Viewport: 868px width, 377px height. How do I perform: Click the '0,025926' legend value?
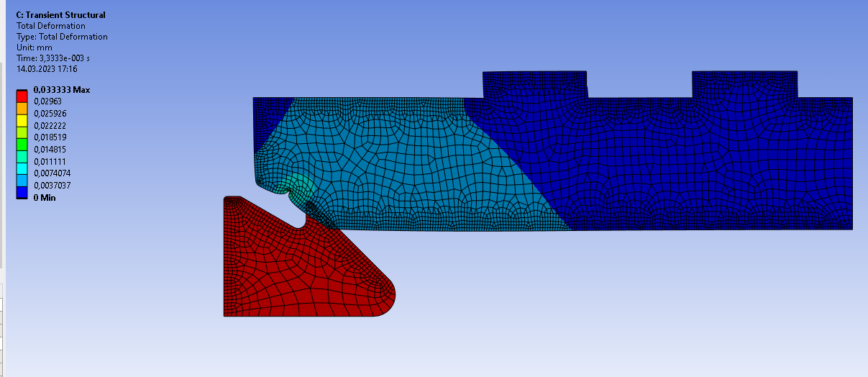[50, 114]
